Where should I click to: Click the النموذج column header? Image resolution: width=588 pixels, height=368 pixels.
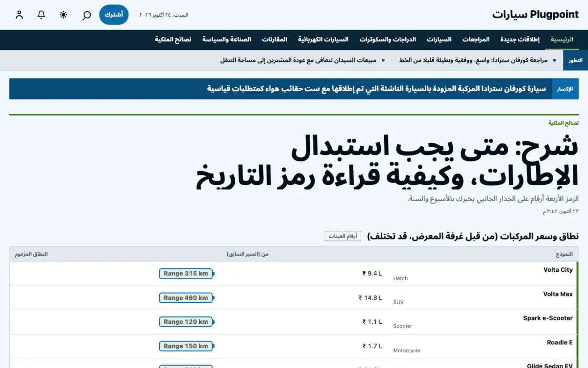point(564,254)
